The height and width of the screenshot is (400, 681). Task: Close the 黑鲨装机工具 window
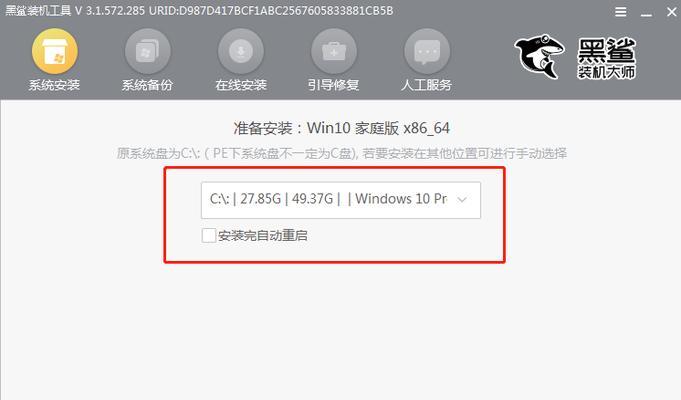point(671,12)
